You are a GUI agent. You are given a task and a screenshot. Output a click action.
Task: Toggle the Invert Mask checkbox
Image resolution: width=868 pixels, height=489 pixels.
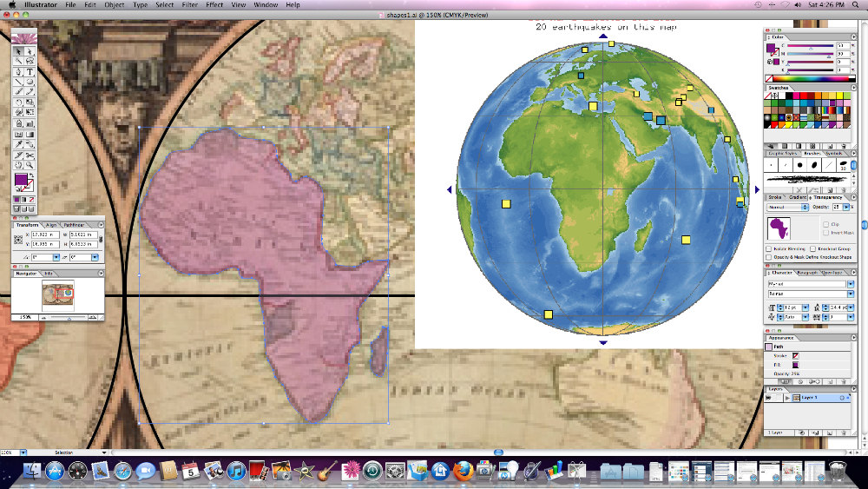(x=826, y=233)
